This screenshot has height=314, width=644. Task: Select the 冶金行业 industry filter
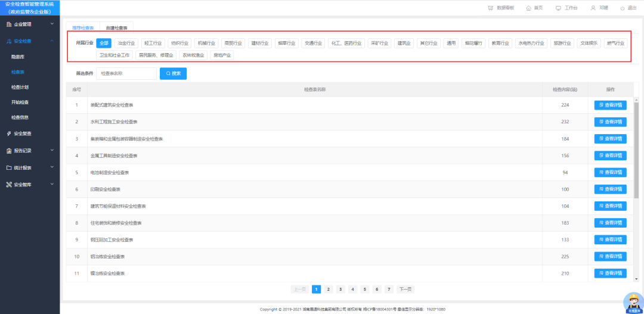click(x=126, y=43)
